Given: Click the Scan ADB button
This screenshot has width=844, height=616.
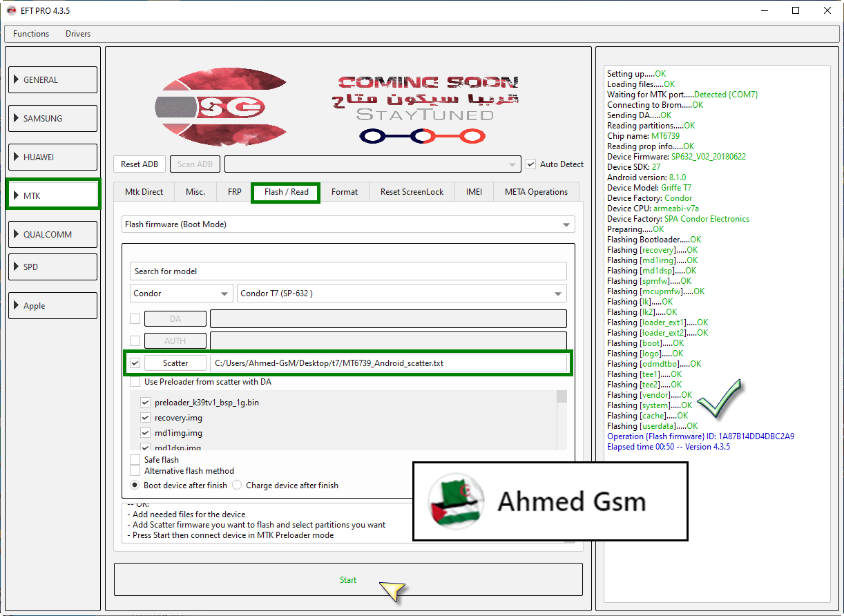Looking at the screenshot, I should pos(195,164).
